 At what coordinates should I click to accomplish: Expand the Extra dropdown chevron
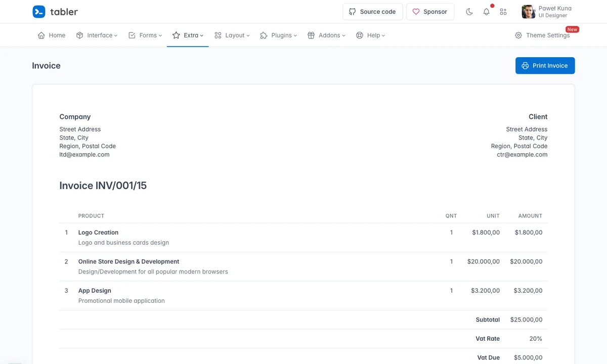pos(202,35)
